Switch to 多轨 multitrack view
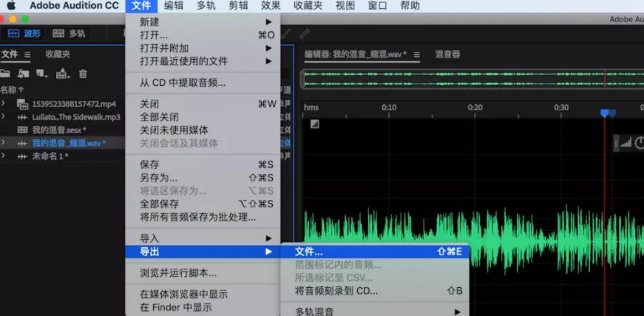This screenshot has height=316, width=644. [69, 34]
